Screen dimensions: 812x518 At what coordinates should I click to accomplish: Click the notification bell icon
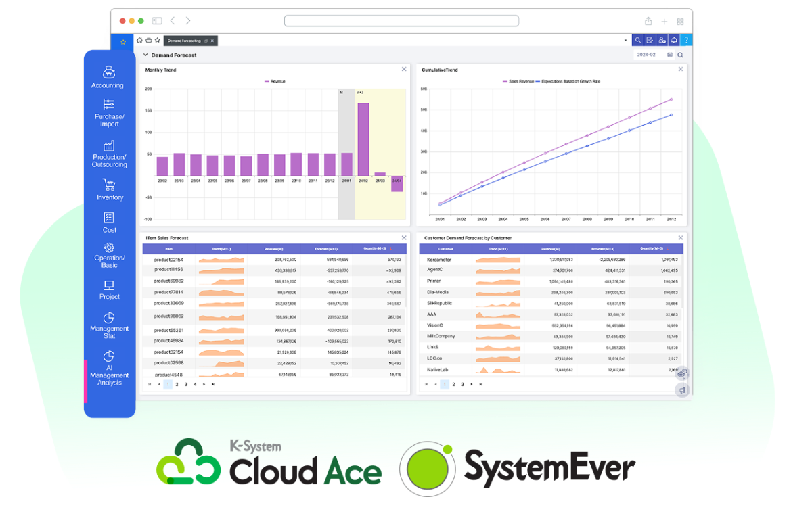(x=674, y=41)
